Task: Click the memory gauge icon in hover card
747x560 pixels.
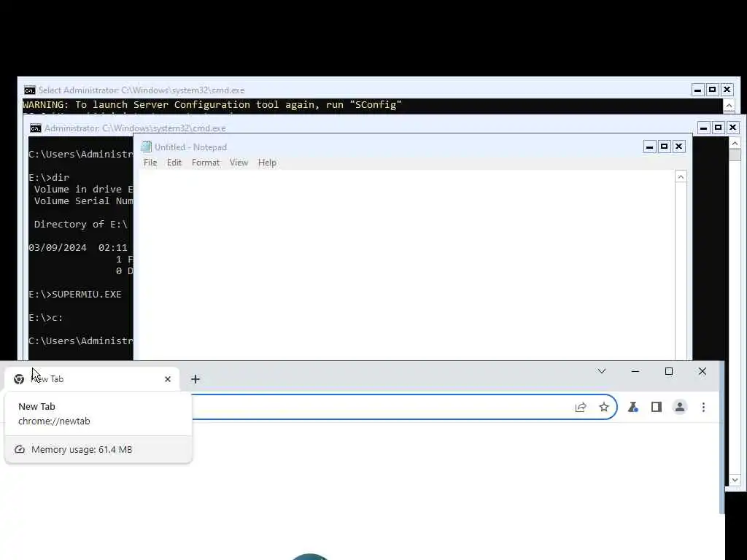Action: [x=20, y=449]
